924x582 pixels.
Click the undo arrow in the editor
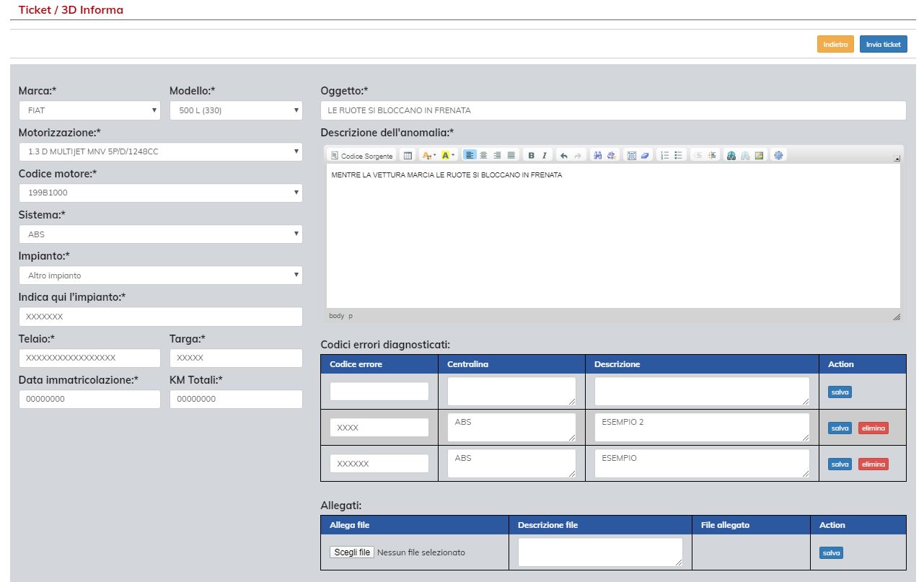click(x=564, y=156)
